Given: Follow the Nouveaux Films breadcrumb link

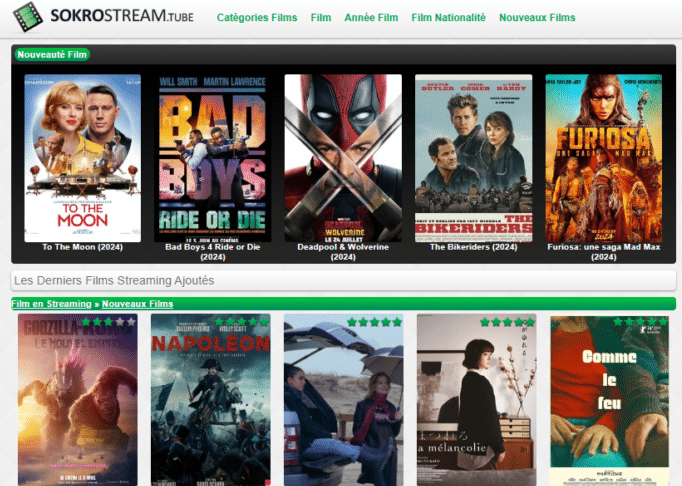Looking at the screenshot, I should click(x=137, y=304).
